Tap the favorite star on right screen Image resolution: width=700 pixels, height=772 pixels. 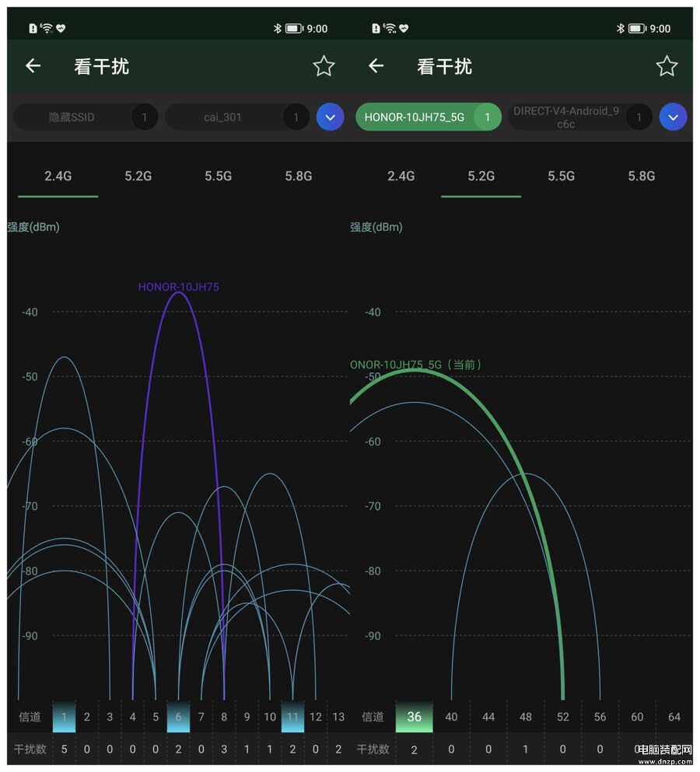click(667, 66)
